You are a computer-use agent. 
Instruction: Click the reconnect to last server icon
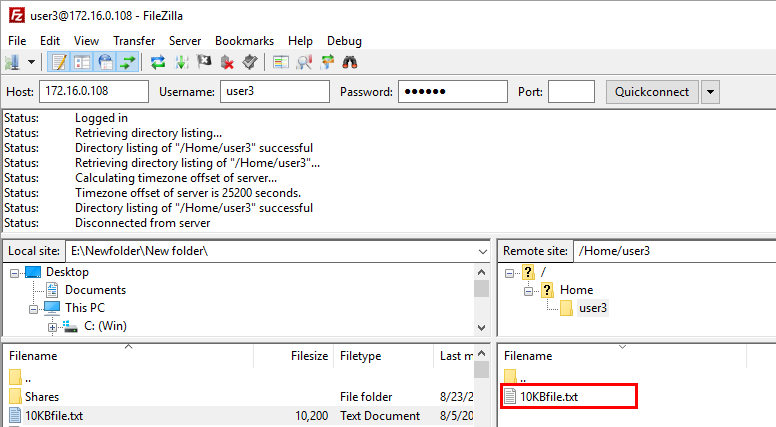pyautogui.click(x=250, y=62)
